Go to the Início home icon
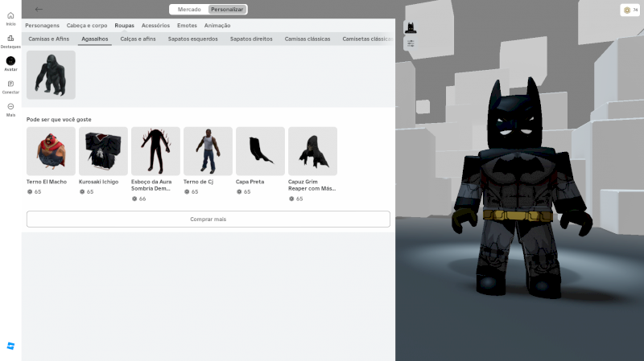Viewport: 644px width, 361px height. tap(10, 15)
